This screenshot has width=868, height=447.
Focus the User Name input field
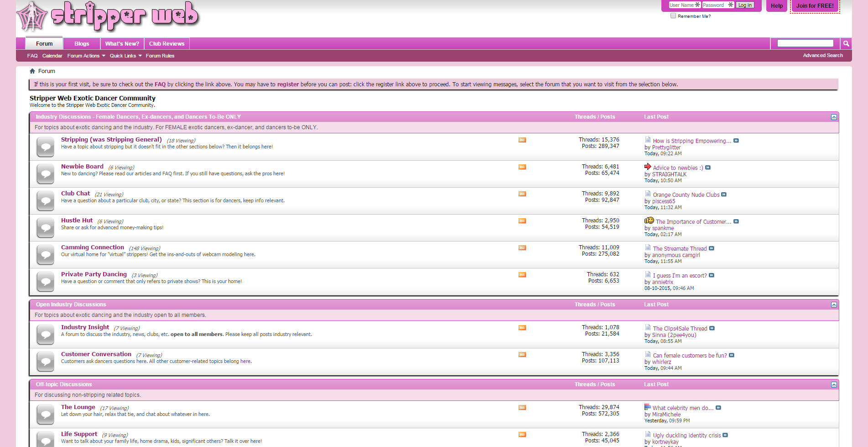[x=685, y=5]
